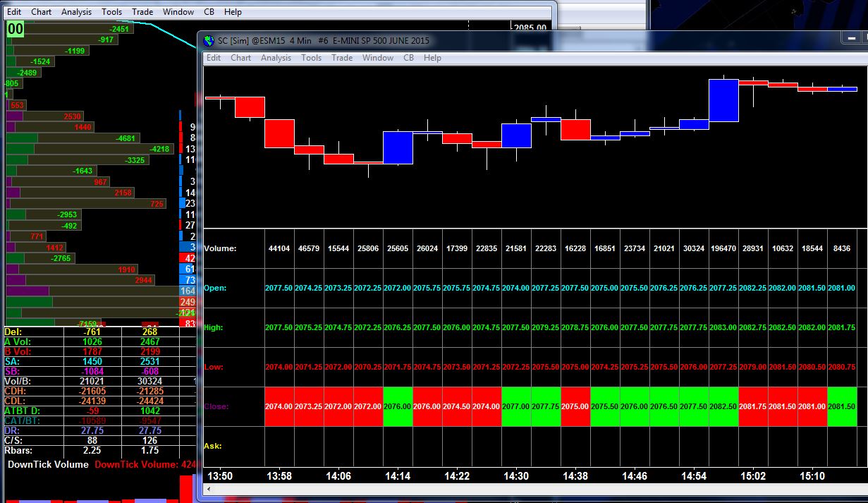Click the A Vol: label in back window

(18, 341)
